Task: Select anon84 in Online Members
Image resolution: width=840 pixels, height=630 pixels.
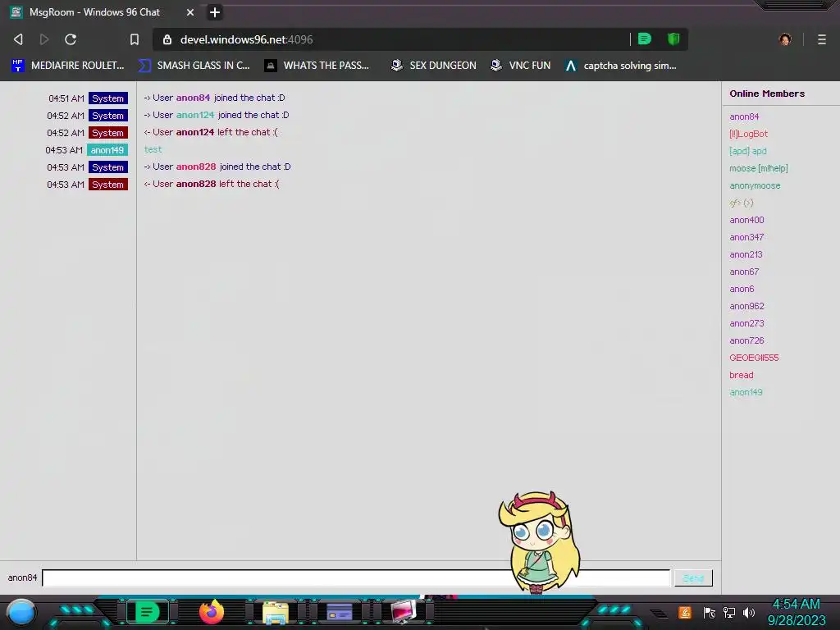Action: (744, 116)
